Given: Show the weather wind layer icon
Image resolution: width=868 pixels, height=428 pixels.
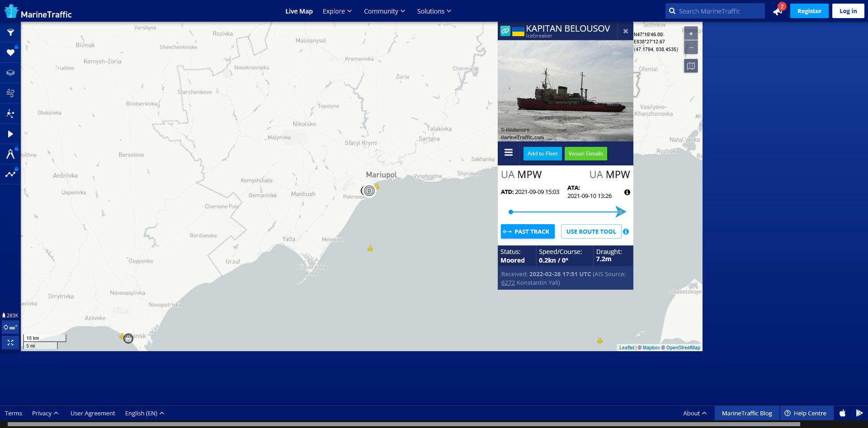Looking at the screenshot, I should (10, 93).
